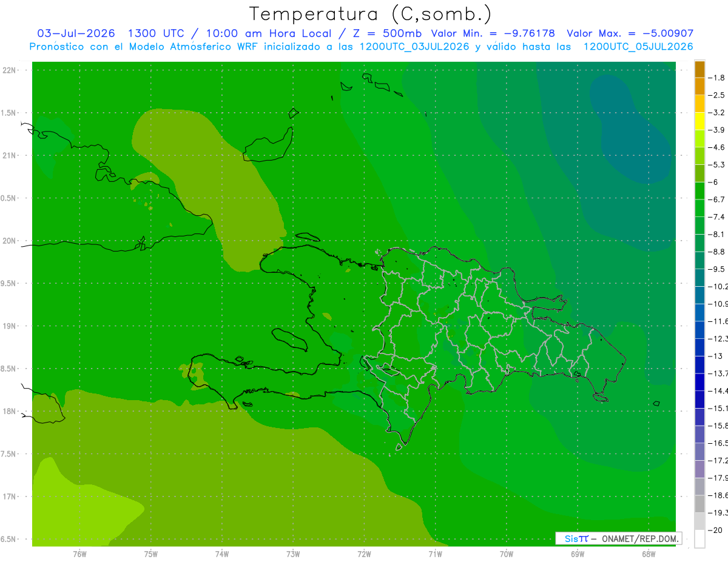Click the '74W' longitude label

point(222,554)
